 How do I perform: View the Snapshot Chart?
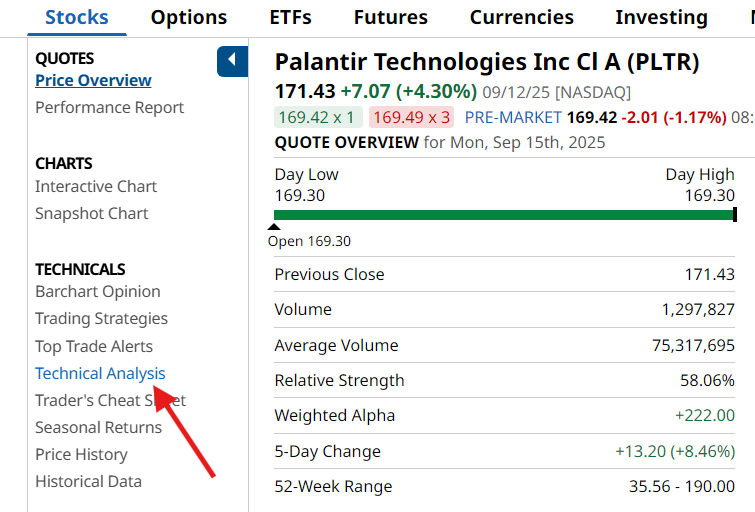(x=91, y=213)
